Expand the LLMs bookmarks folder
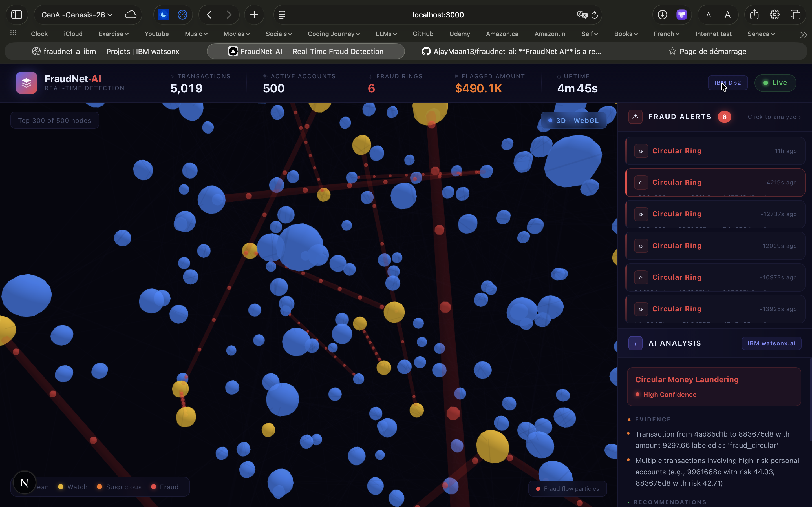The height and width of the screenshot is (507, 812). (386, 34)
